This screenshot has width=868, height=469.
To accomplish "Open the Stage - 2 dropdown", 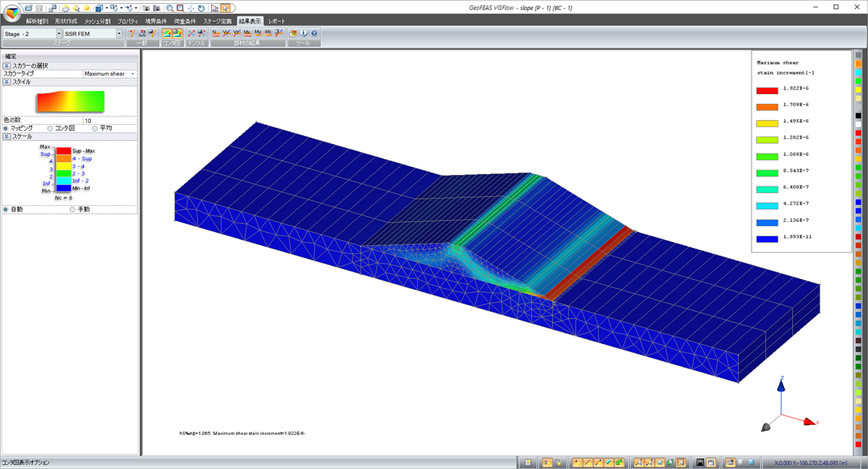I will [x=59, y=33].
